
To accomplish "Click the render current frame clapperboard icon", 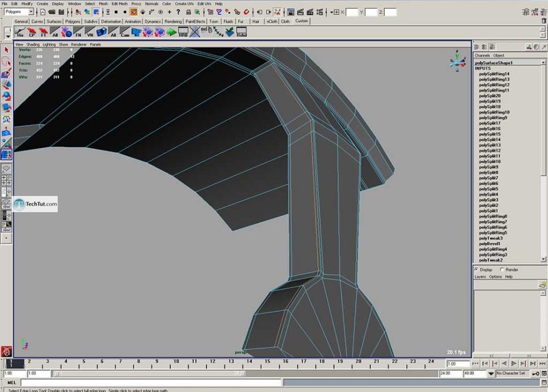I will point(300,12).
